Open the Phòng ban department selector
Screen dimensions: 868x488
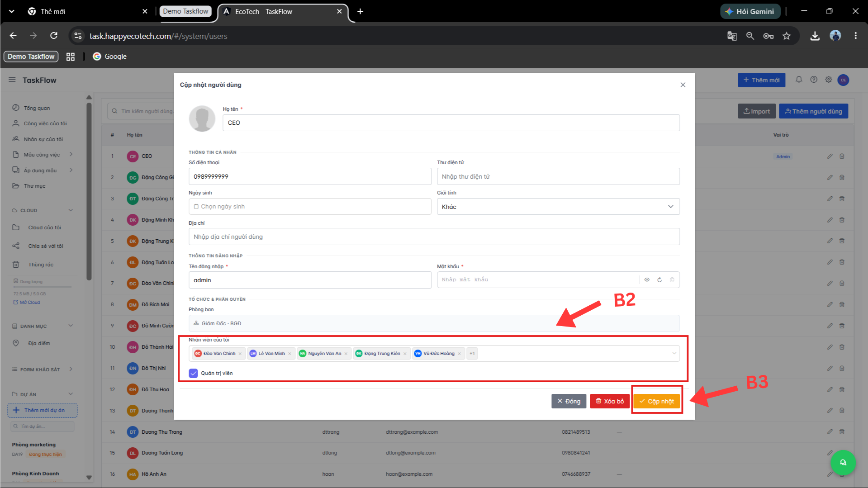[434, 323]
